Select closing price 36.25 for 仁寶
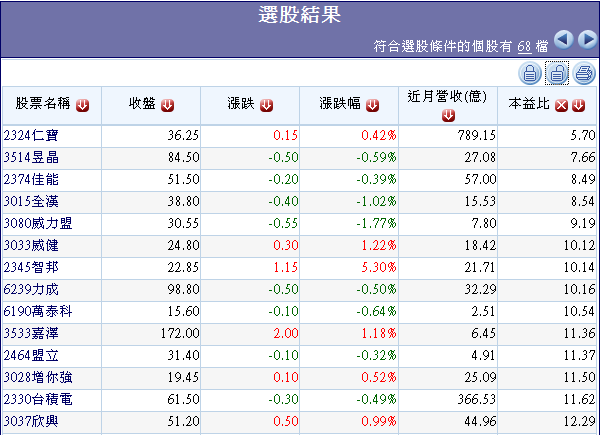The width and height of the screenshot is (600, 435). (183, 135)
